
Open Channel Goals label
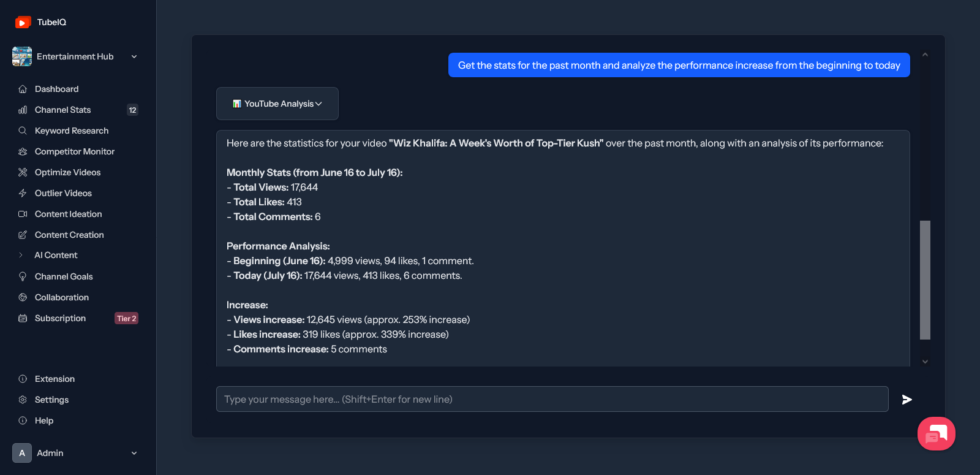coord(64,276)
